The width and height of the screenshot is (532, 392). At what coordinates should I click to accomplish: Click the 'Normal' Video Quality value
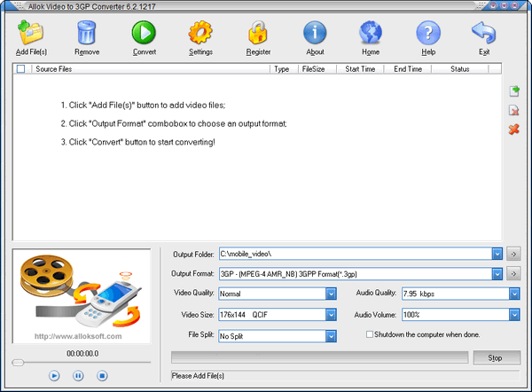[230, 294]
